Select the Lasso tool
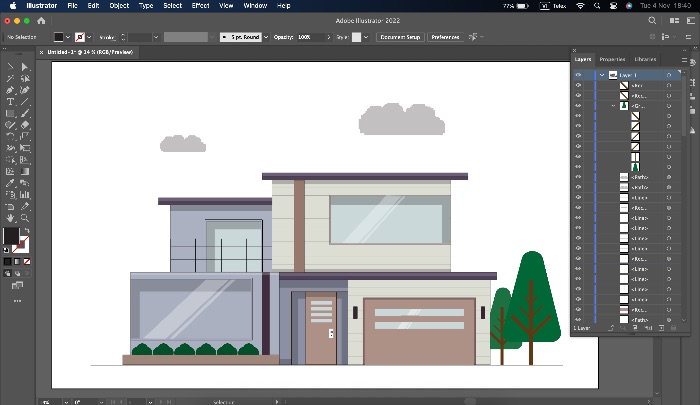 (25, 79)
